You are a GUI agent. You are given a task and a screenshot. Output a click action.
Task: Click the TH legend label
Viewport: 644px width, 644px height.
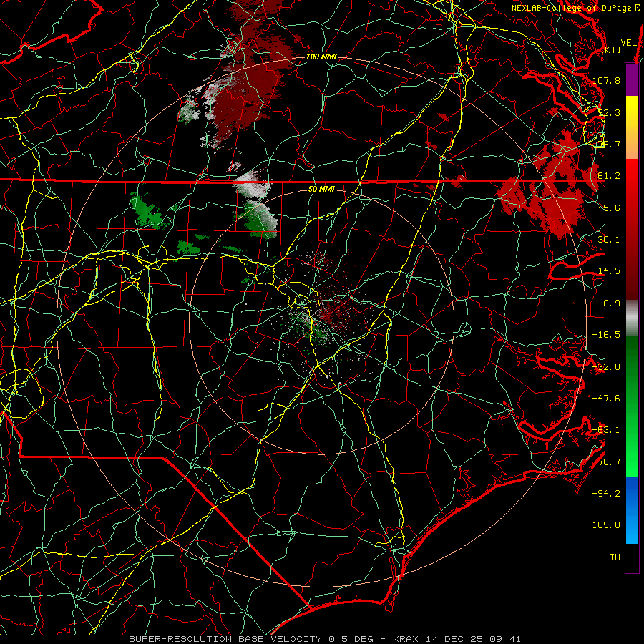pyautogui.click(x=615, y=557)
